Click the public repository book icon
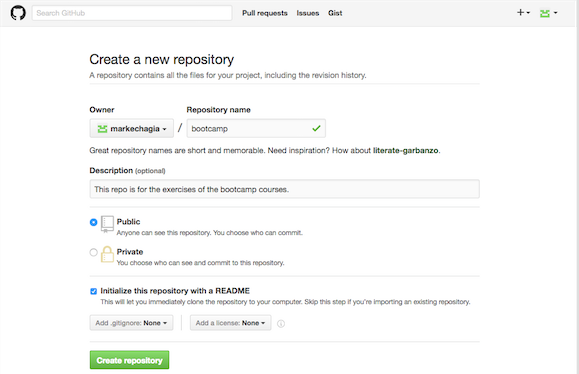 click(x=107, y=224)
